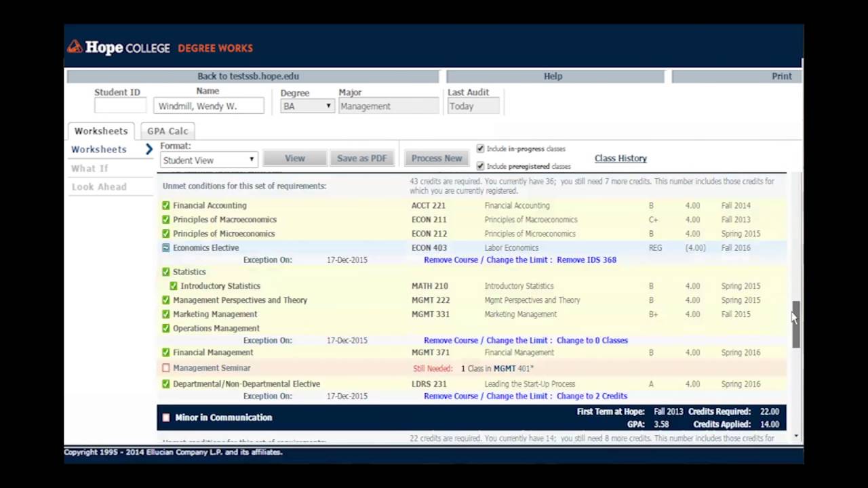
Task: Click the Name field showing Windmill, Wendy W.
Action: pos(209,106)
